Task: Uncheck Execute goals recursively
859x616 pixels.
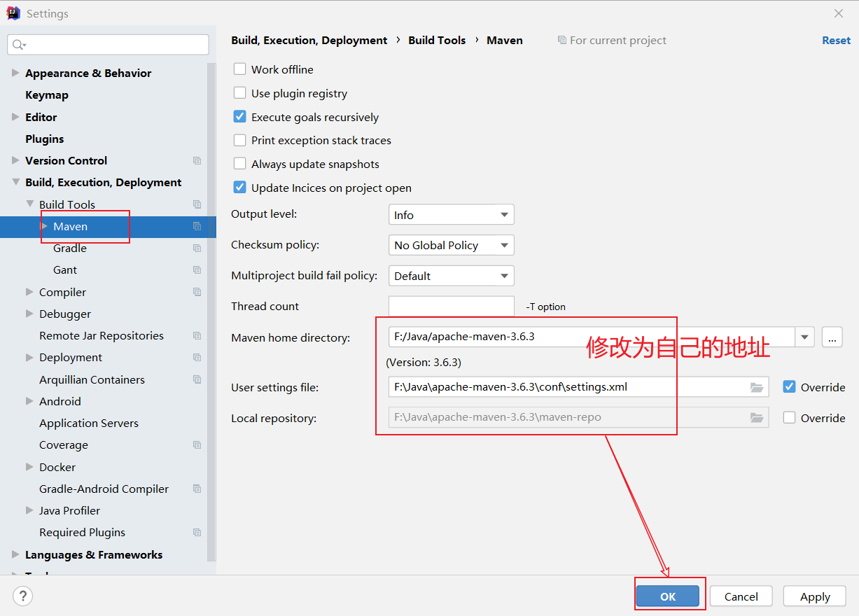Action: point(240,117)
